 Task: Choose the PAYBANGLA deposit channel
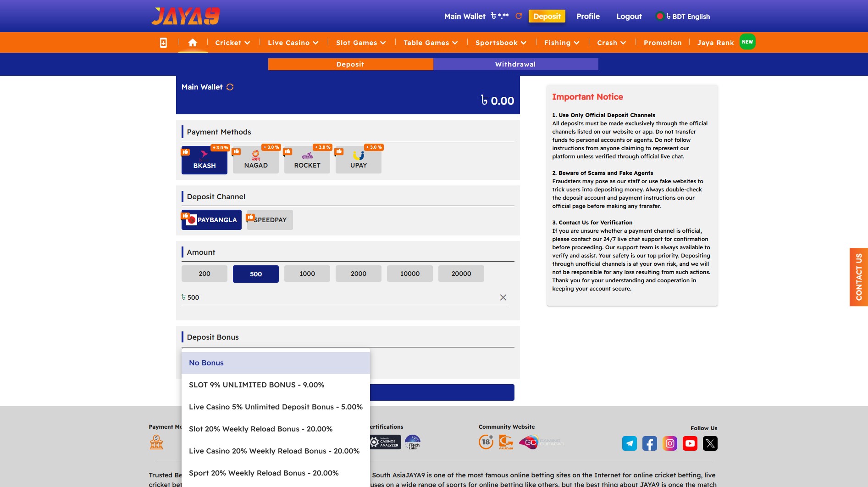211,220
